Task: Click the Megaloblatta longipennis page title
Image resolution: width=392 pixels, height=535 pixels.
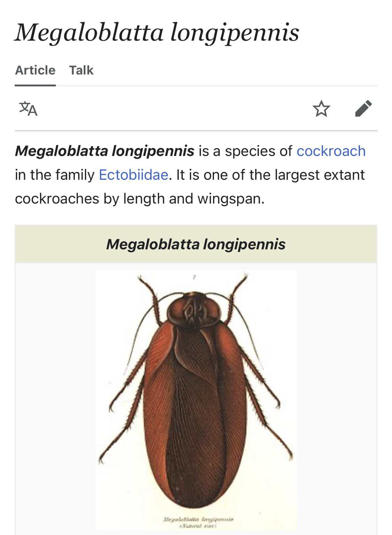Action: pyautogui.click(x=157, y=33)
